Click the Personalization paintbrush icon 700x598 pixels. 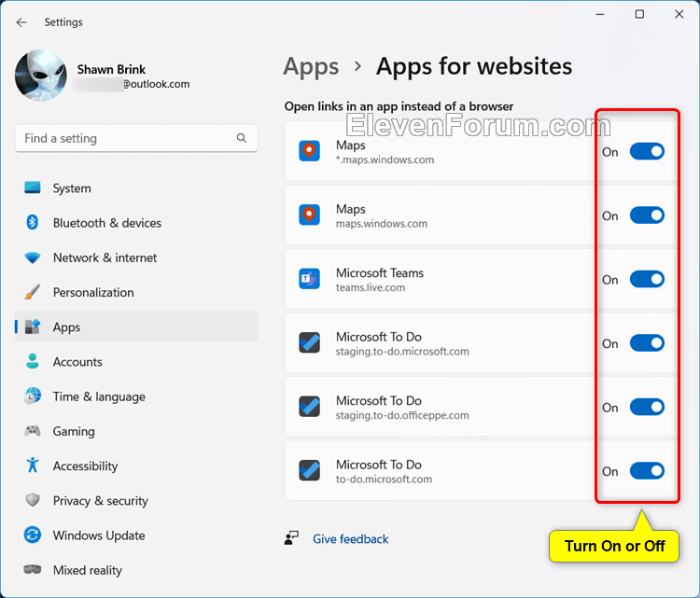pyautogui.click(x=32, y=292)
